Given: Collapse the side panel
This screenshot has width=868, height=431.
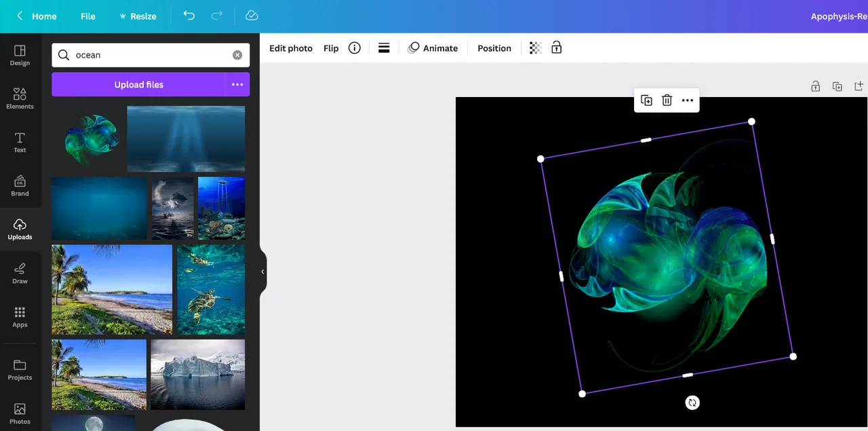Looking at the screenshot, I should pos(262,271).
